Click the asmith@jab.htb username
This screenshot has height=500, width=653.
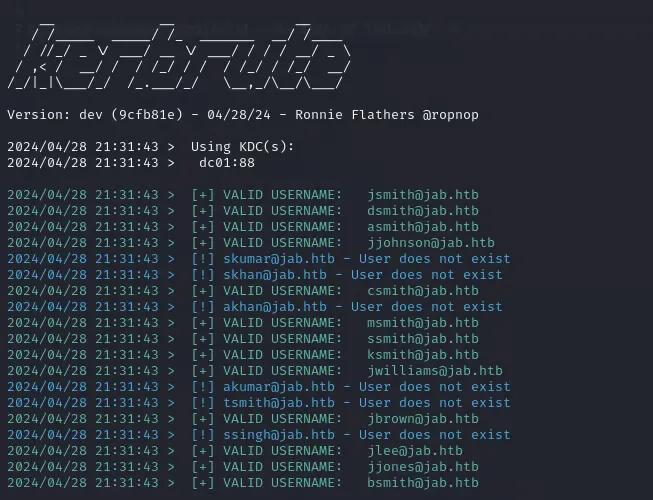point(423,227)
